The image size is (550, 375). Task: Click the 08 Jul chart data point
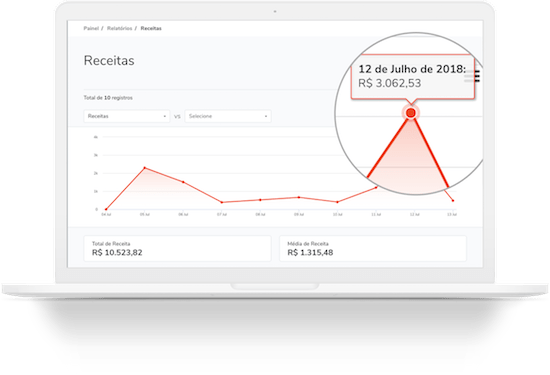tap(260, 200)
